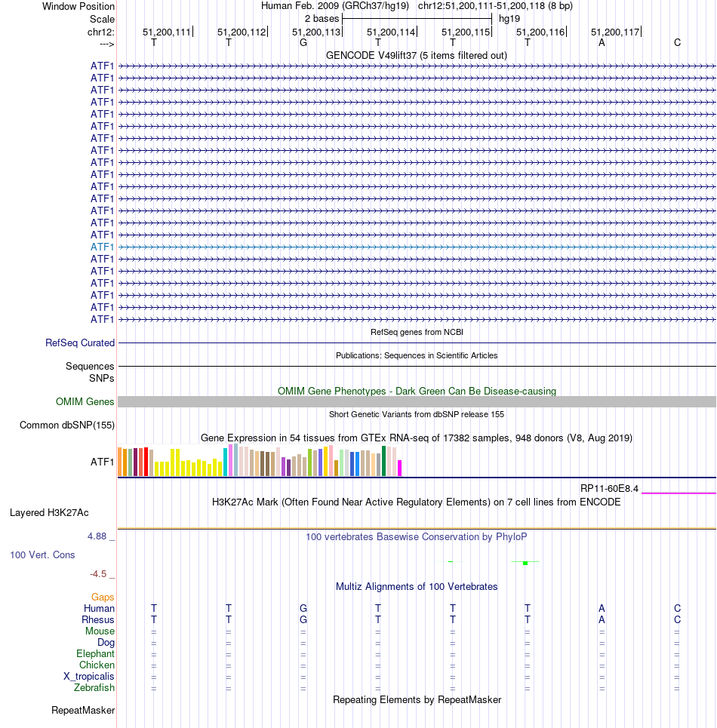Image resolution: width=717 pixels, height=728 pixels.
Task: Open 'Repeating Elements by RepeatMasker' track title
Action: click(417, 699)
